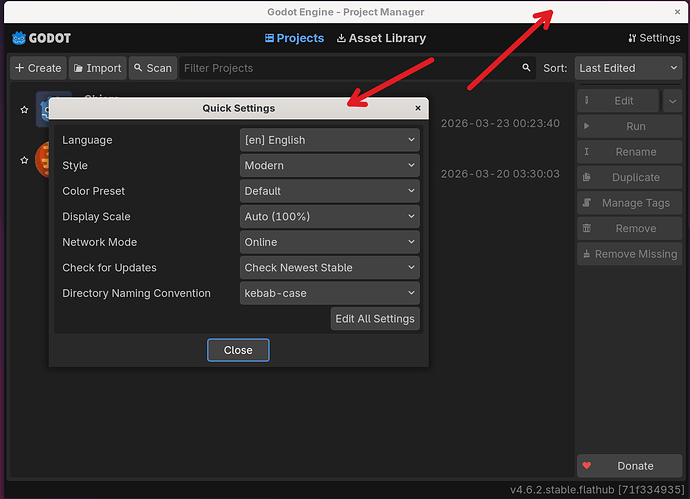
Task: Open the Style dropdown showing Modern
Action: coord(330,165)
